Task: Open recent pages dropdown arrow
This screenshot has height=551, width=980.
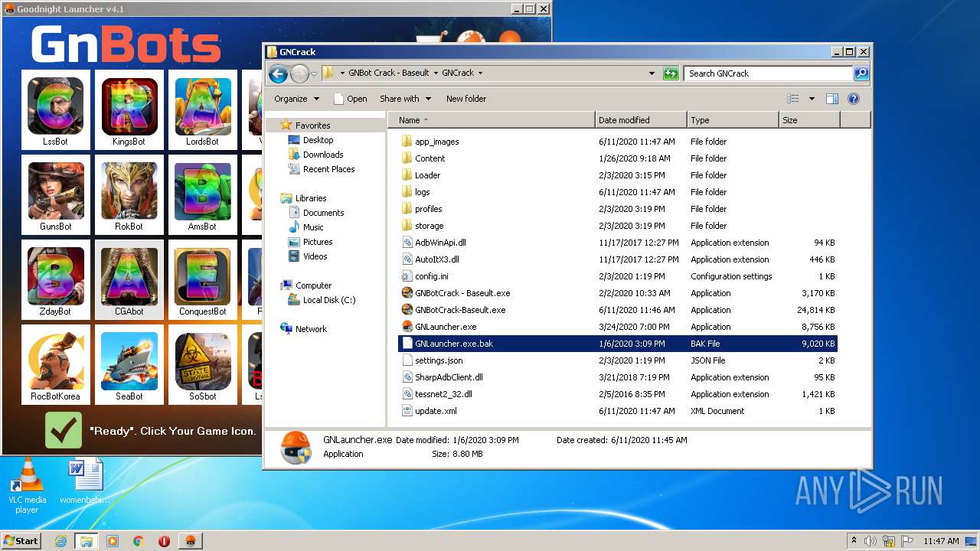Action: (x=314, y=73)
